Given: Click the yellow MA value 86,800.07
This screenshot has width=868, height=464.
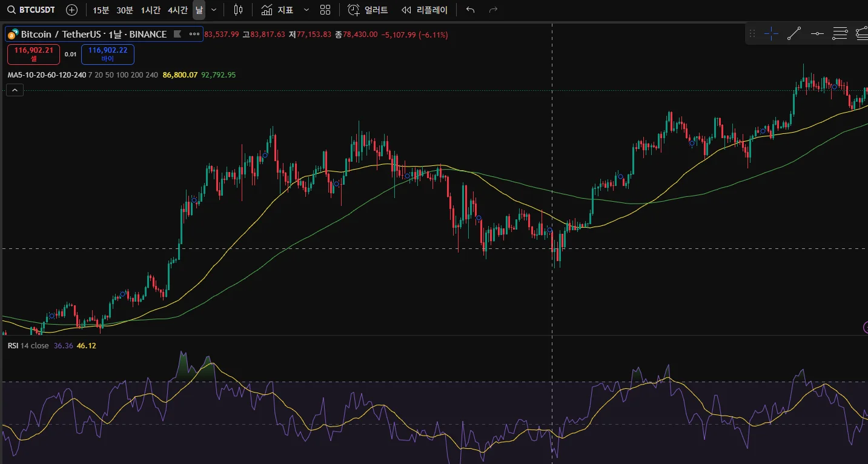Looking at the screenshot, I should coord(180,75).
